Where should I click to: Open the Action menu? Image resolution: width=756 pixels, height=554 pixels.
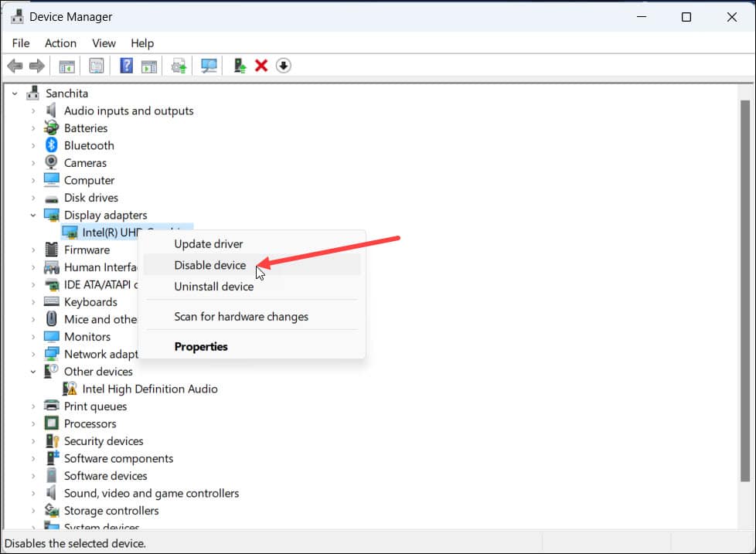[60, 43]
